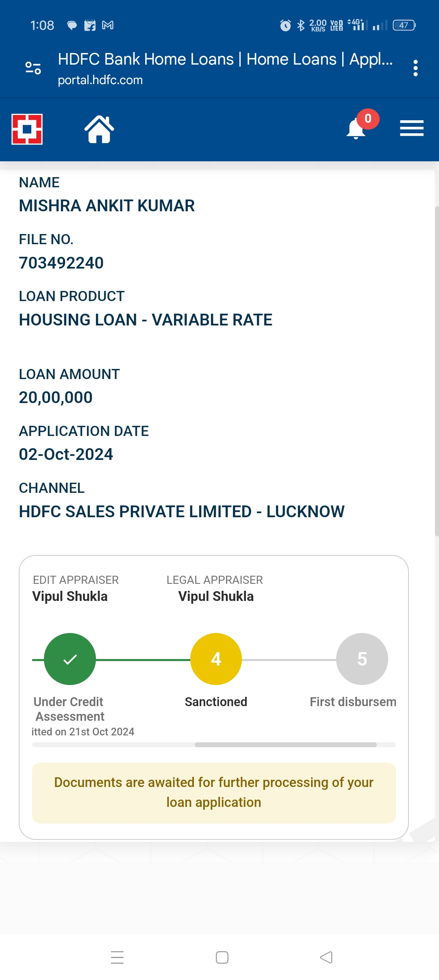Tap the Under Credit Assessment label
The height and width of the screenshot is (980, 439).
click(69, 709)
